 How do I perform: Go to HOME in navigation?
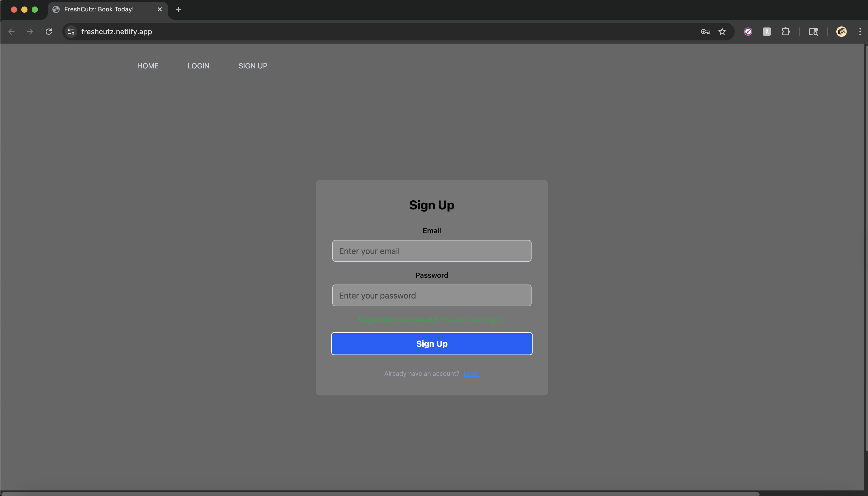[148, 66]
